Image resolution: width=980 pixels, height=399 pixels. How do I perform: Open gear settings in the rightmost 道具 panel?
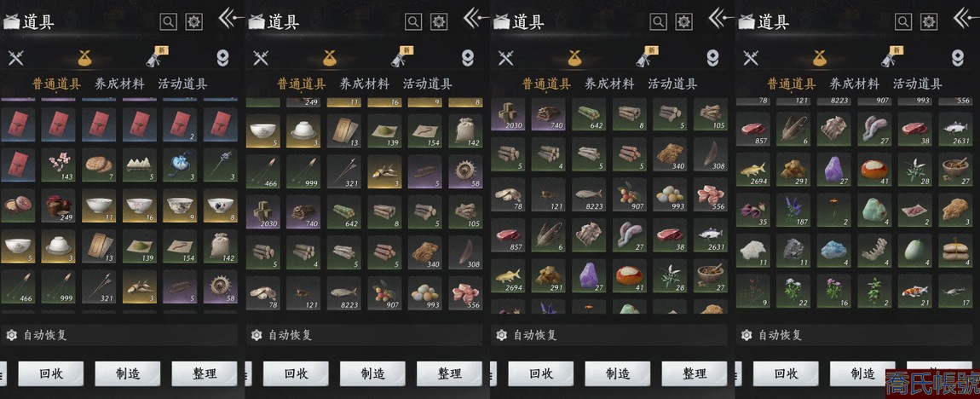930,22
